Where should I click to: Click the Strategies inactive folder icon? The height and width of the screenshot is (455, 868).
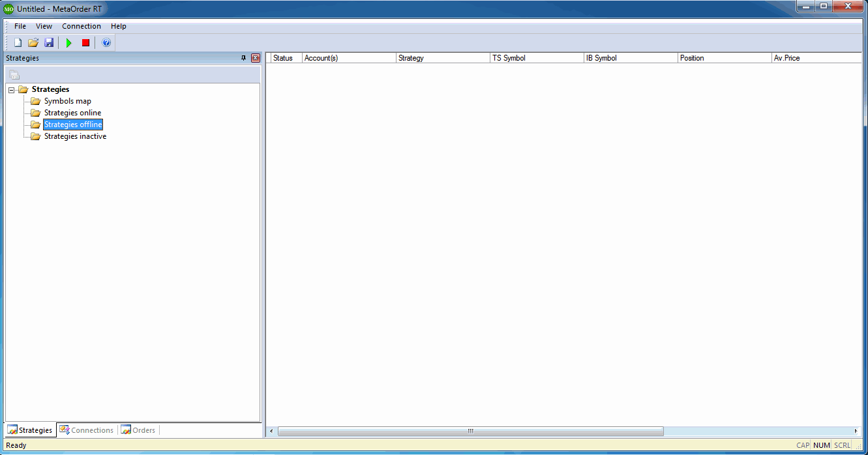36,136
